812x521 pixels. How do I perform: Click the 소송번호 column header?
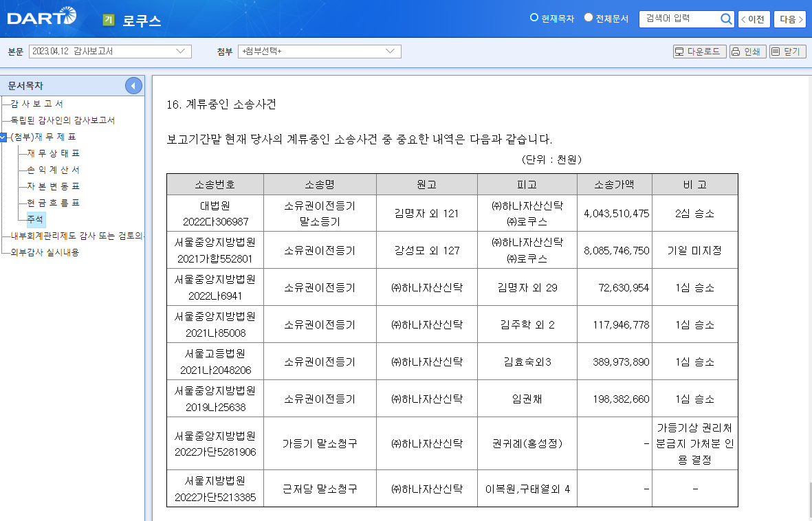(x=215, y=184)
